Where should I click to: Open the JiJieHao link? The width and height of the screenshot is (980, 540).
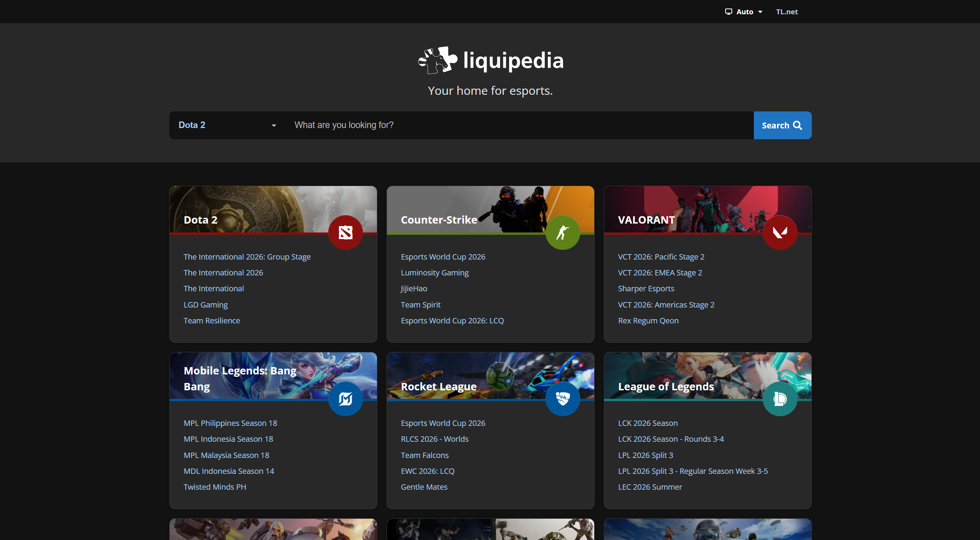pos(414,289)
